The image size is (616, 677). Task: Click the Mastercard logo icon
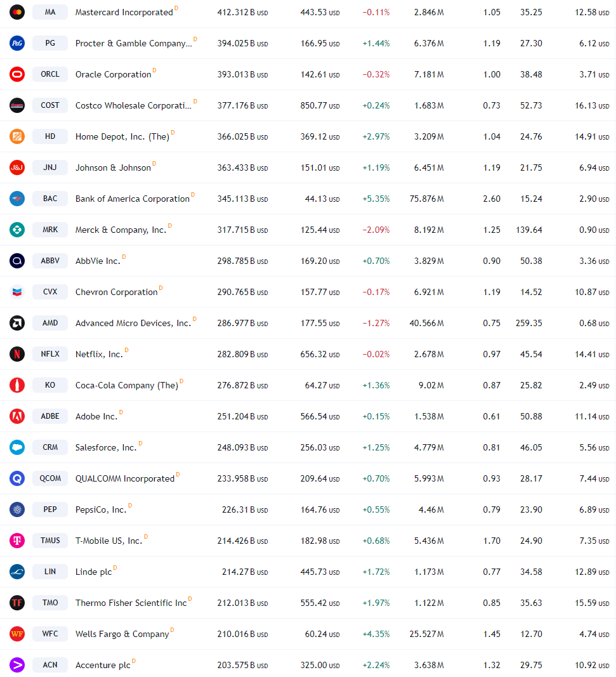[17, 12]
